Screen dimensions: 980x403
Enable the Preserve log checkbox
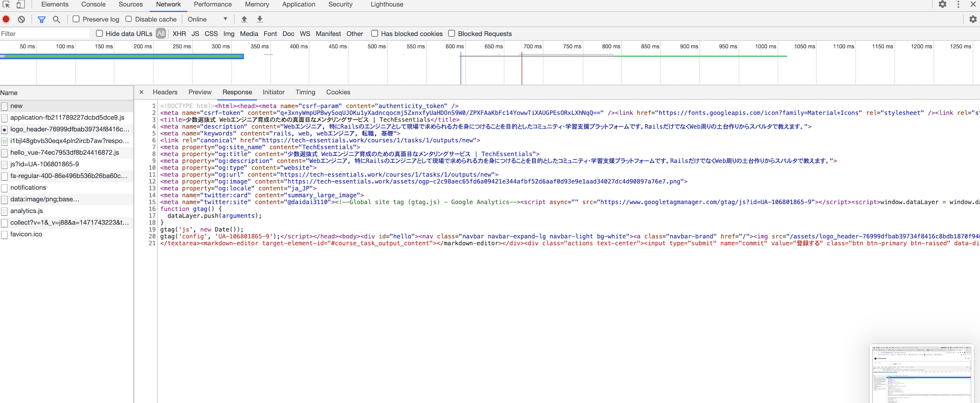[x=76, y=19]
